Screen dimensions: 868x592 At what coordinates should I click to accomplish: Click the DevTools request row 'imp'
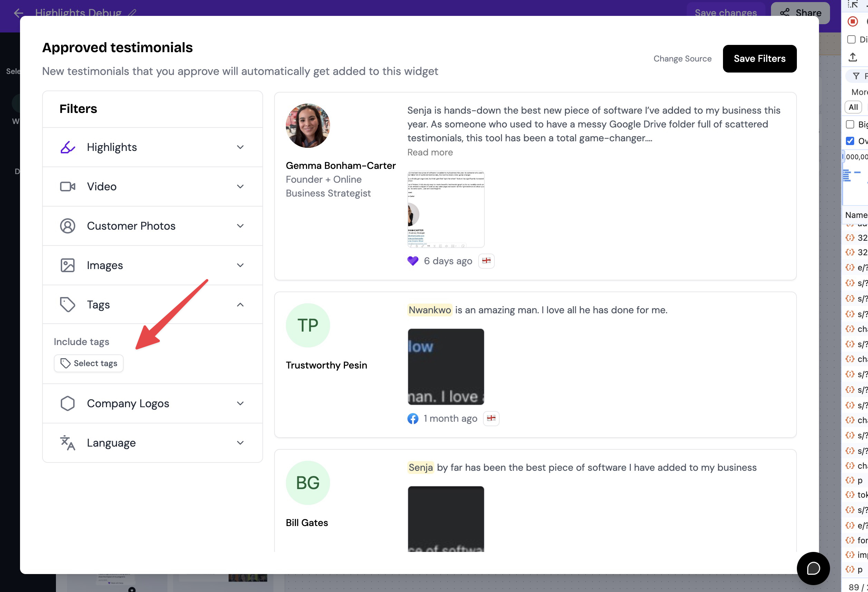click(x=856, y=555)
